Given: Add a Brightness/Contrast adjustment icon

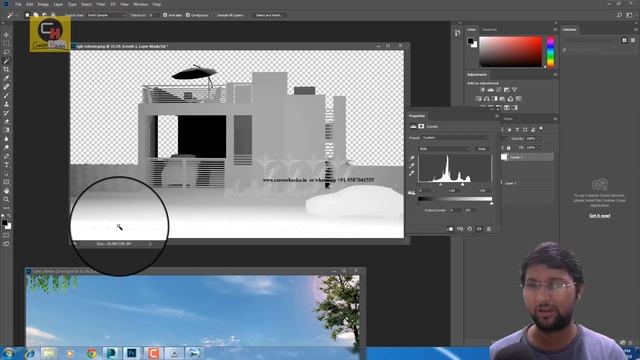Looking at the screenshot, I should tap(482, 90).
